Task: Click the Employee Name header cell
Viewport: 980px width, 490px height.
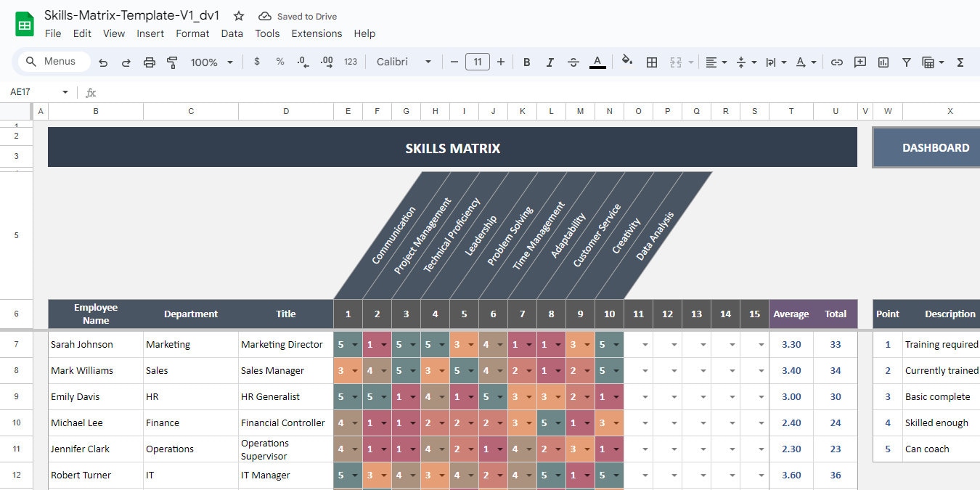Action: click(96, 314)
